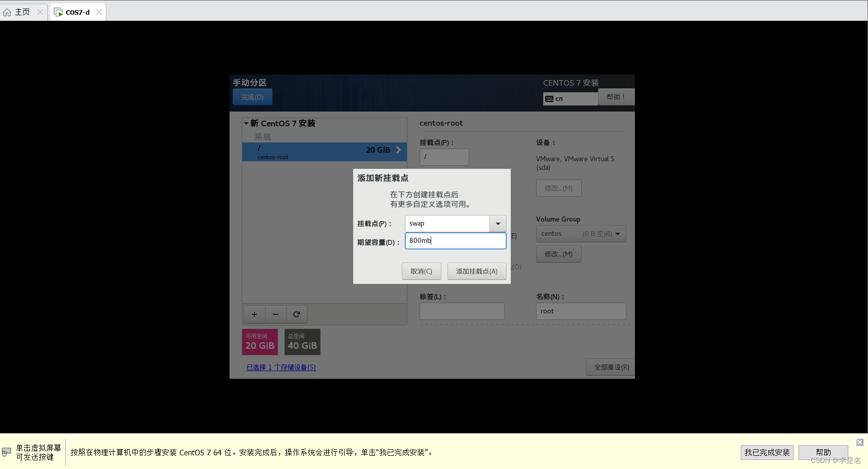Click the CENTOS 7 安装 header text
Screen dimensions: 868x469
571,83
